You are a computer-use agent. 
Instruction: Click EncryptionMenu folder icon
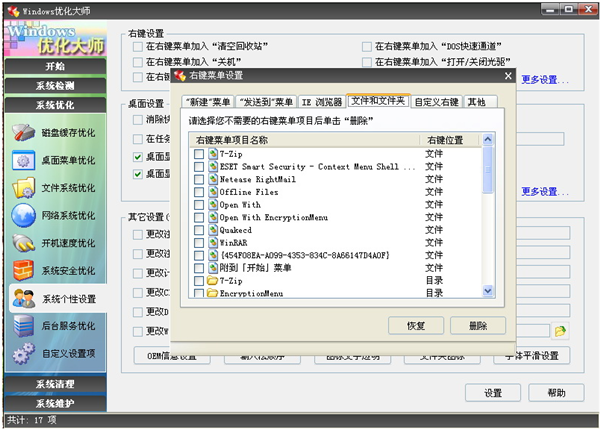click(212, 293)
